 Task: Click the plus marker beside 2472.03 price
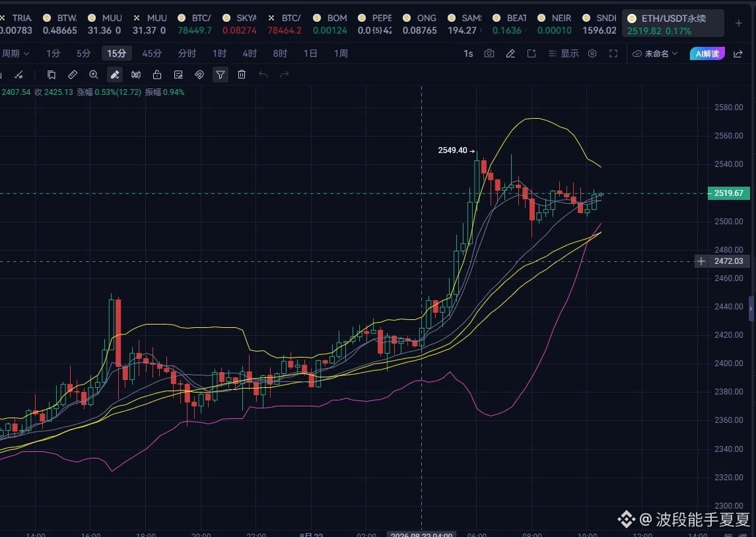[701, 261]
